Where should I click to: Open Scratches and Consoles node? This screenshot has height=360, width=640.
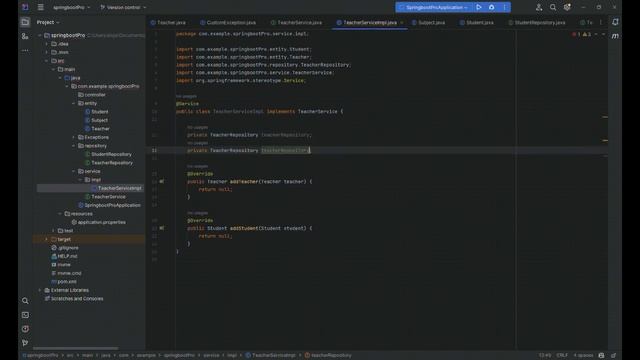coord(73,299)
